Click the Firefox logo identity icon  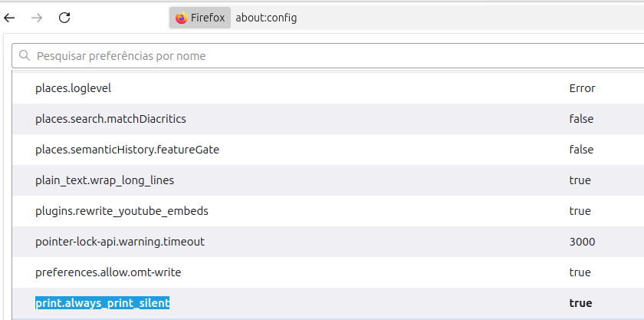coord(181,18)
